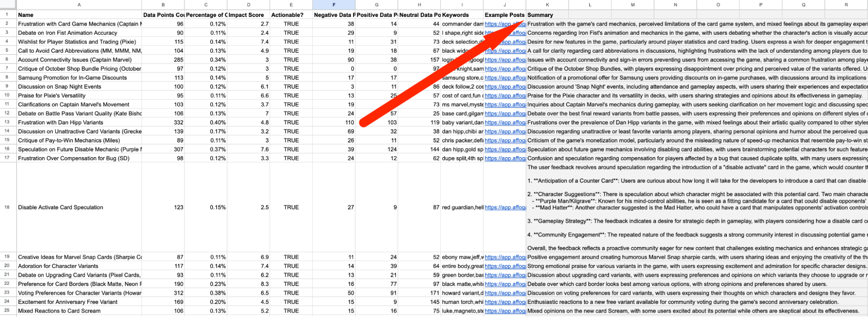This screenshot has width=868, height=317.
Task: Click the "Name" header cell
Action: pos(79,15)
